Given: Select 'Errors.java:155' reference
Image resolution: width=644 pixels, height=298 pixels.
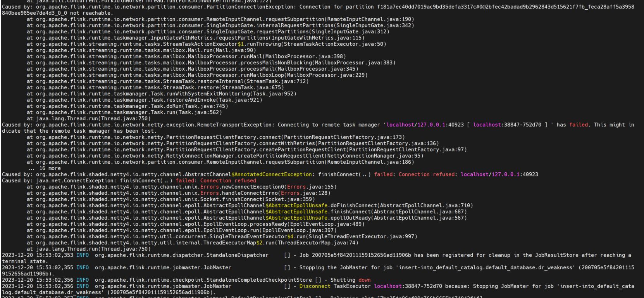Looking at the screenshot, I should point(310,187).
